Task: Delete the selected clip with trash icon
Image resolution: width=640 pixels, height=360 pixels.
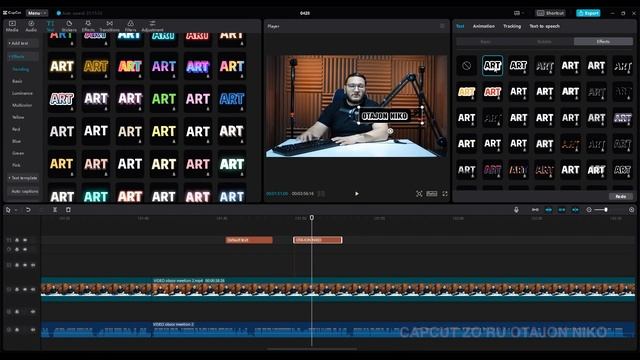Action: click(68, 210)
